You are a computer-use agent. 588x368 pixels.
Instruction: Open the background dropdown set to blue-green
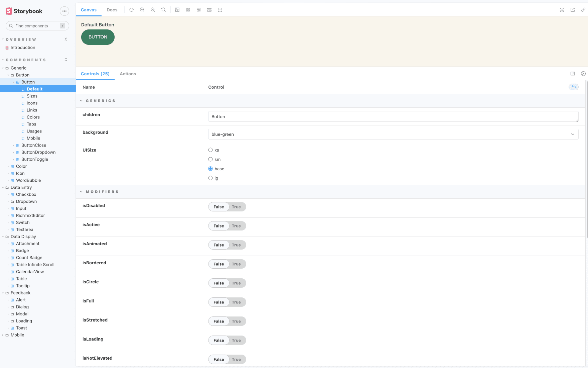[393, 134]
